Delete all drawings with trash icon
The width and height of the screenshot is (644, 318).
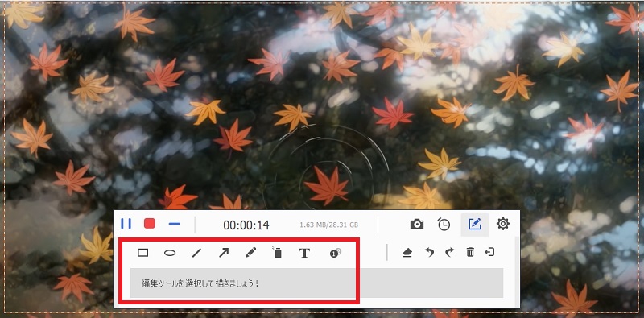click(470, 253)
